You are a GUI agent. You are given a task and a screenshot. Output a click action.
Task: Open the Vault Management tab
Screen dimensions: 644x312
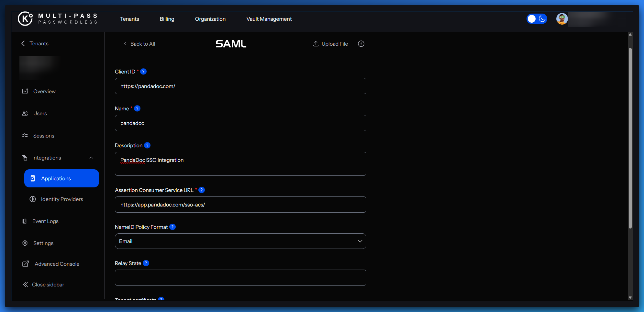[x=269, y=19]
